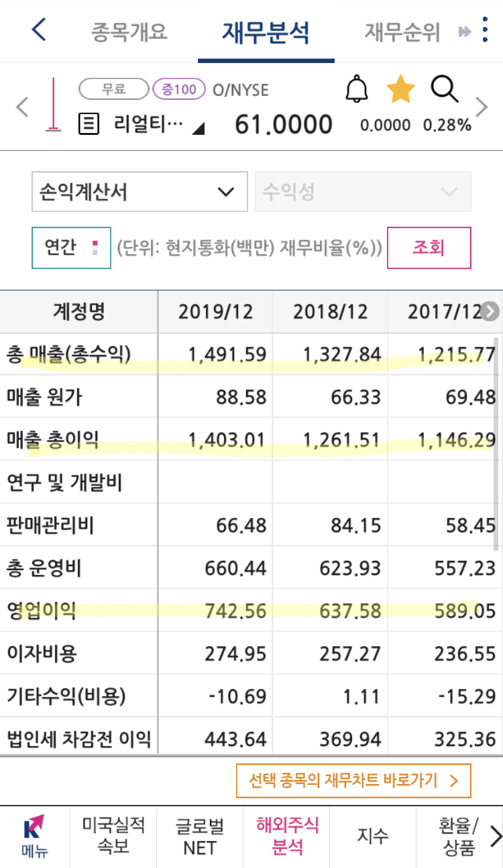Viewport: 503px width, 868px height.
Task: Select the 이자비용 row label
Action: tap(41, 653)
